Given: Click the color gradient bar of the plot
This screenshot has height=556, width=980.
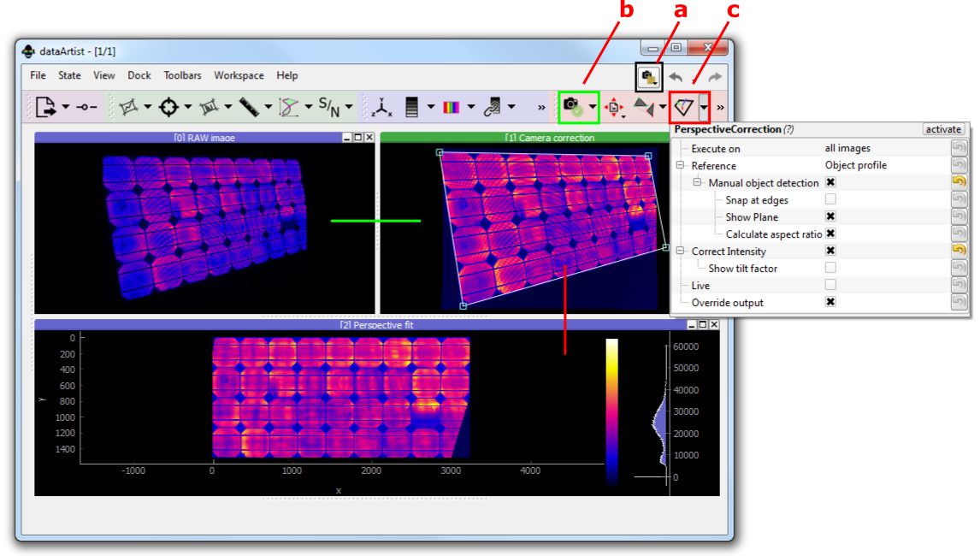Looking at the screenshot, I should tap(611, 411).
